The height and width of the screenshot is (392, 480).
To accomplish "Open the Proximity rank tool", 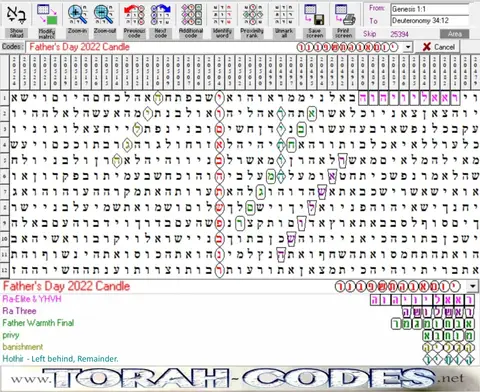I will click(252, 15).
